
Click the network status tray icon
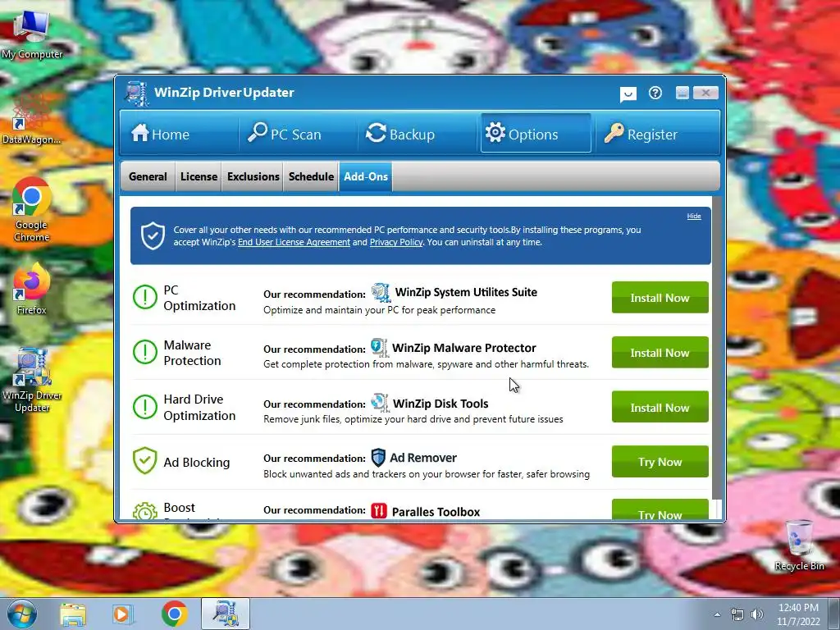click(737, 614)
